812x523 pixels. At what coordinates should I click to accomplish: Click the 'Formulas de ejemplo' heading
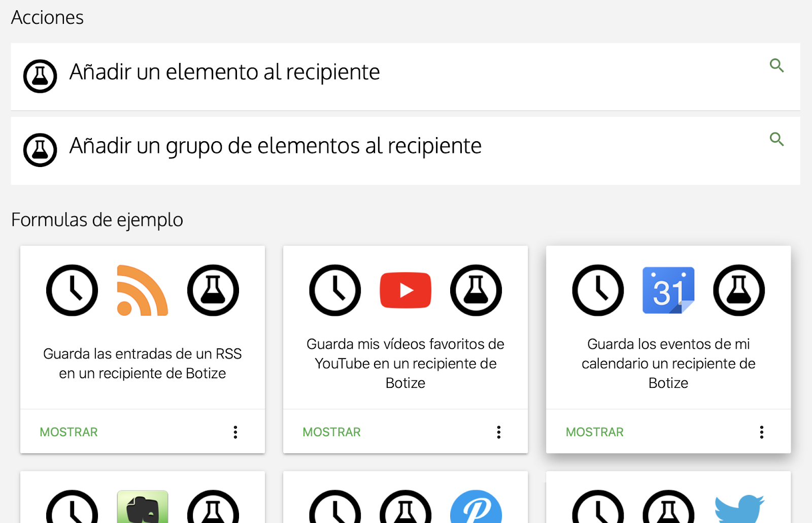point(97,220)
